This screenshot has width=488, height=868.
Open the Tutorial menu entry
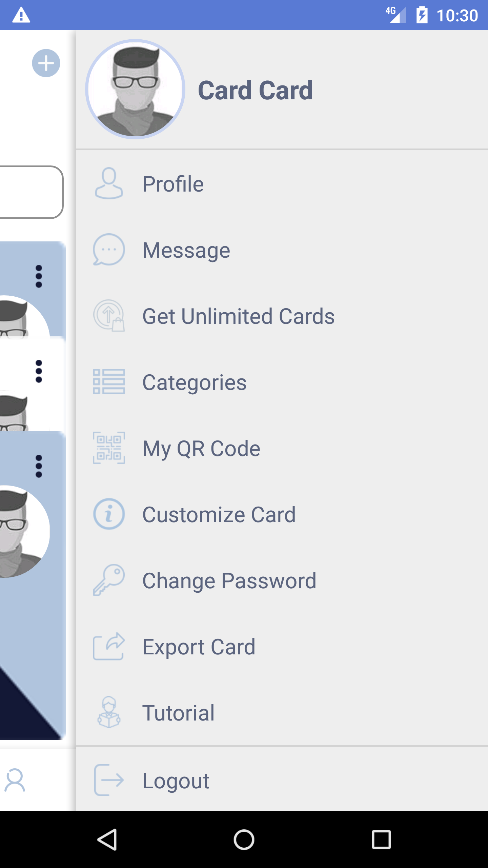pos(179,713)
